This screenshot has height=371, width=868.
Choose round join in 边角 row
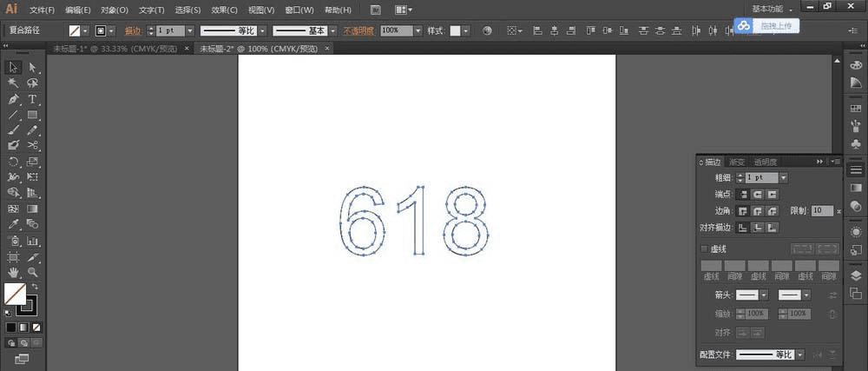(x=757, y=211)
